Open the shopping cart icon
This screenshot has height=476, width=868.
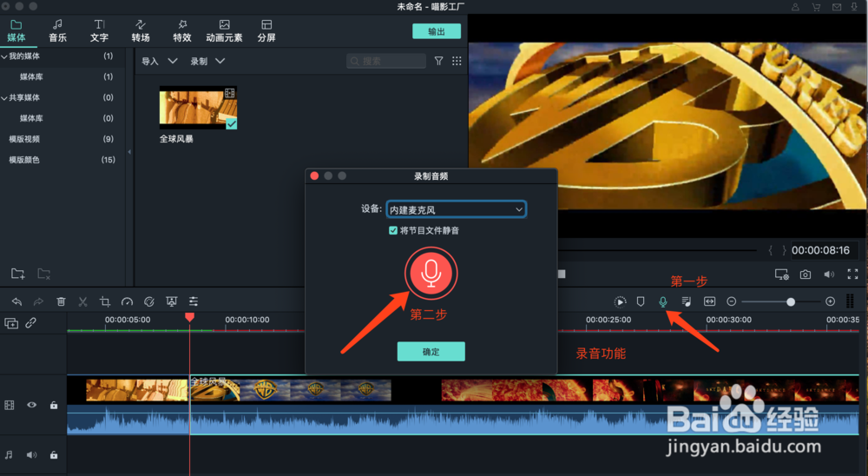(x=816, y=7)
